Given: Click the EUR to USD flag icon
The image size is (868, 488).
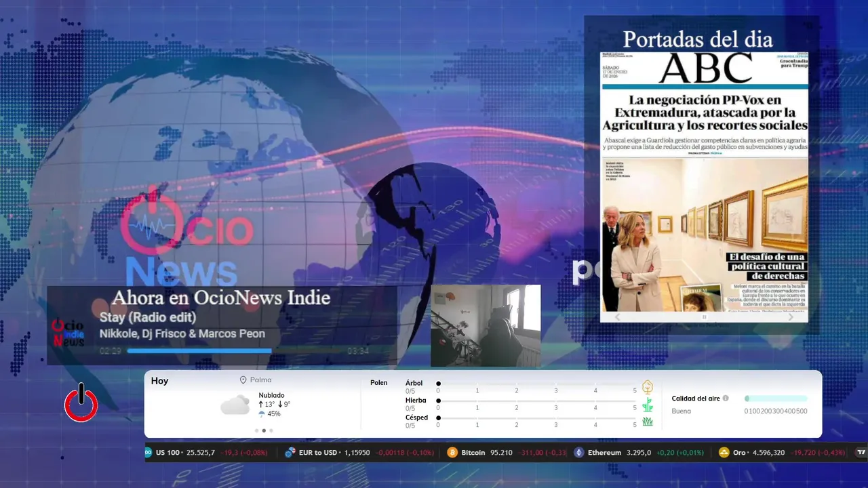Looking at the screenshot, I should pos(290,453).
